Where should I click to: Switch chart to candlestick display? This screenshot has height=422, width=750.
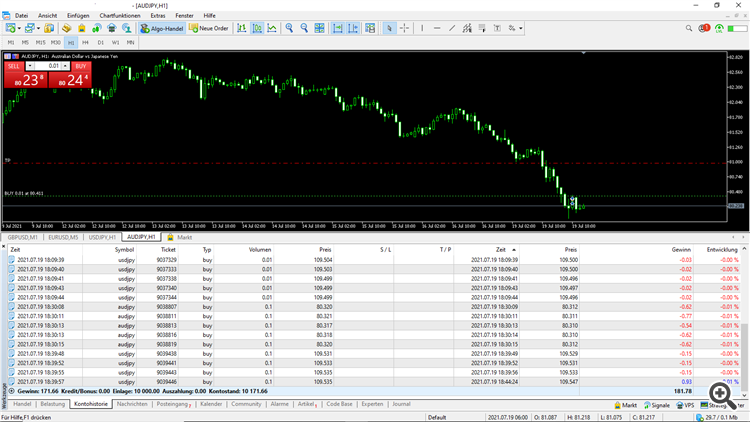pyautogui.click(x=256, y=28)
